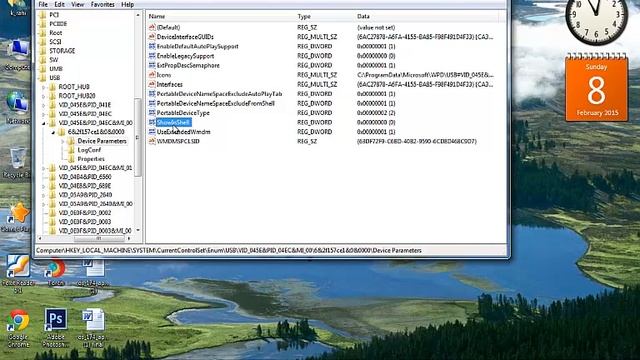Click the PortableDeviceType value icon

152,113
